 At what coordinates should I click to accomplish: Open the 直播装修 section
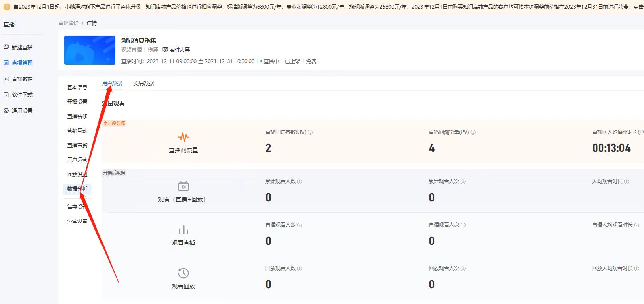77,116
